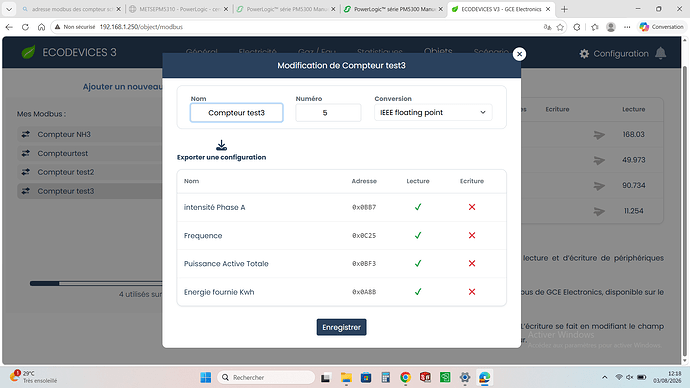The width and height of the screenshot is (690, 388).
Task: Select Compteur NH3 in Mes Modbus list
Action: pyautogui.click(x=90, y=134)
